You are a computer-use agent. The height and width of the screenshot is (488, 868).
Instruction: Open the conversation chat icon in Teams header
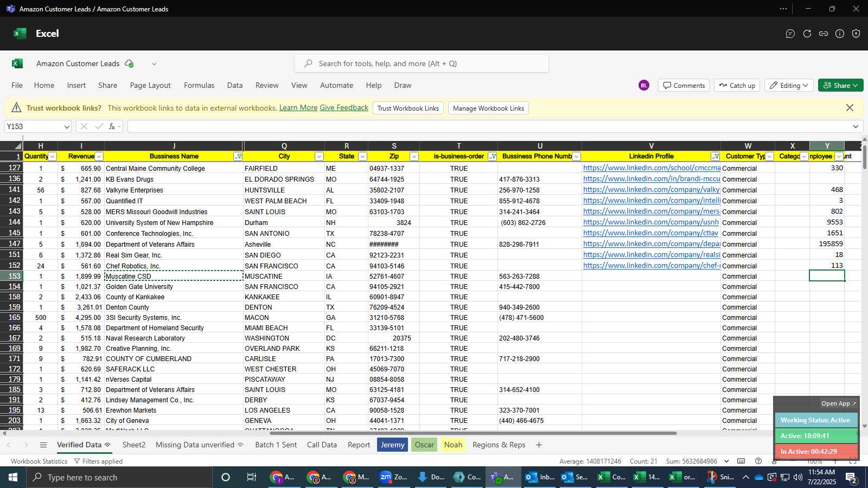790,34
